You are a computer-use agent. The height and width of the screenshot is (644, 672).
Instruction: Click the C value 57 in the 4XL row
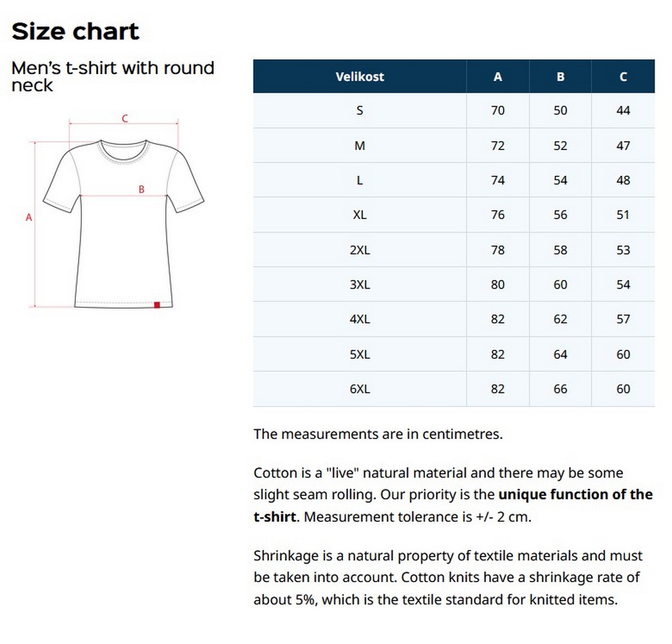click(x=623, y=319)
